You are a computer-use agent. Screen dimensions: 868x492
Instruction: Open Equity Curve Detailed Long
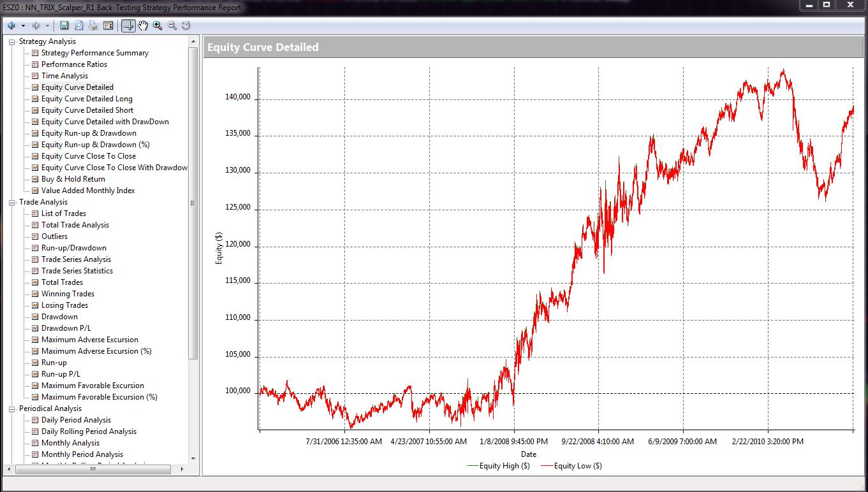87,99
